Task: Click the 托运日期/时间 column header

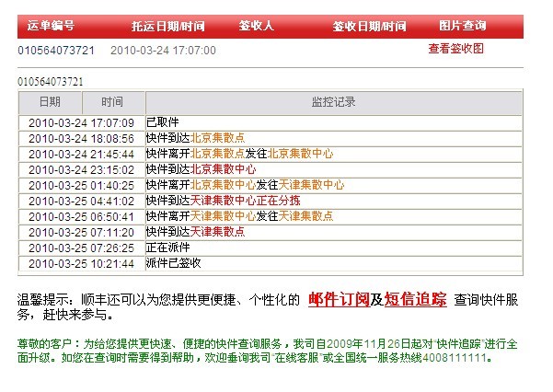Action: tap(168, 26)
